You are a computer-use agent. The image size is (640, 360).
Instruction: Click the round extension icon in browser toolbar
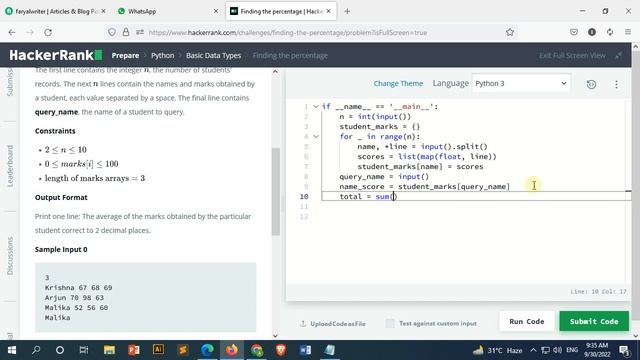click(592, 32)
